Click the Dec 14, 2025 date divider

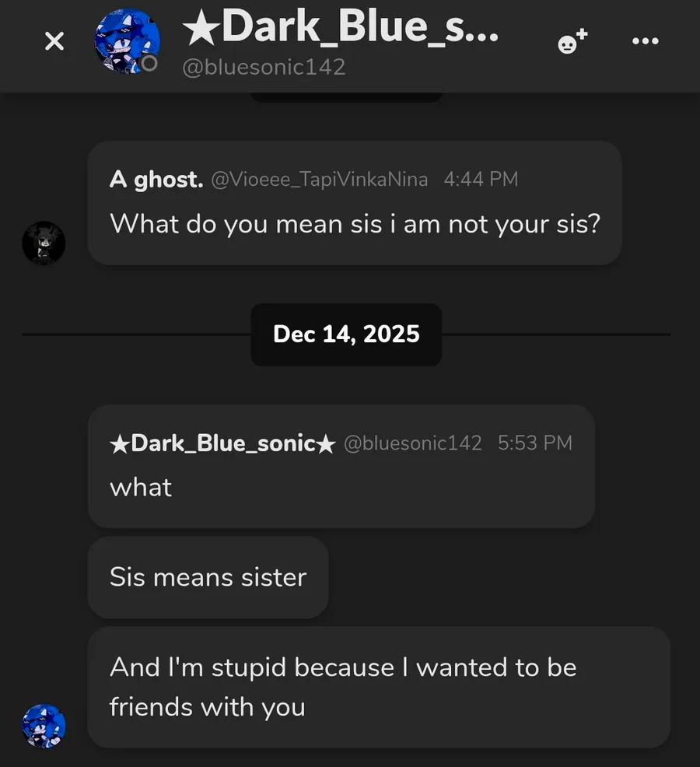[346, 334]
